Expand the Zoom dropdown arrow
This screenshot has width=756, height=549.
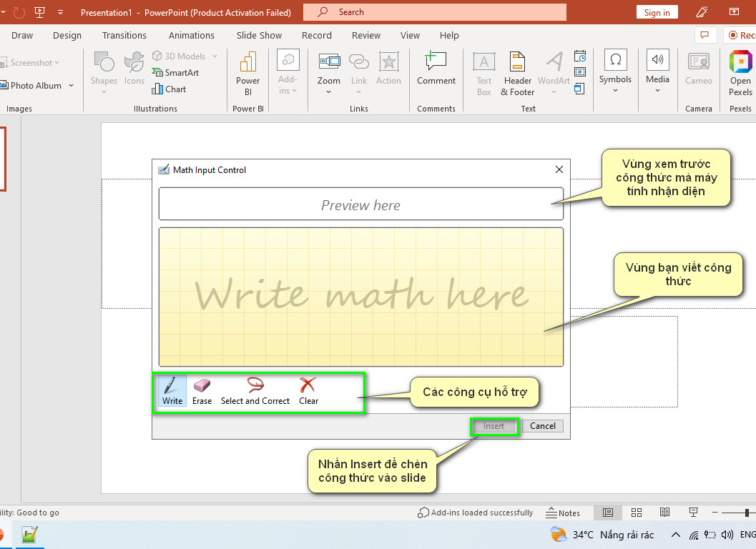coord(329,91)
